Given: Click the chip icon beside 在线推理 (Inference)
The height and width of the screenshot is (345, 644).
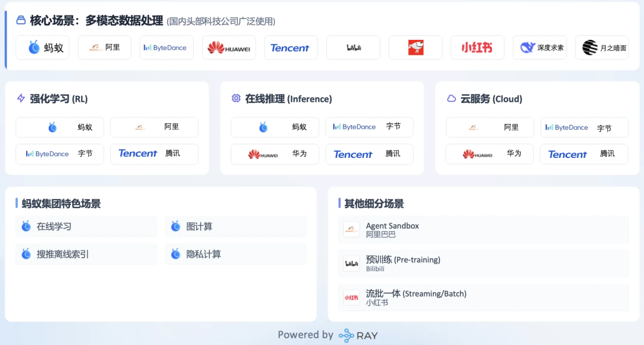Looking at the screenshot, I should 236,98.
